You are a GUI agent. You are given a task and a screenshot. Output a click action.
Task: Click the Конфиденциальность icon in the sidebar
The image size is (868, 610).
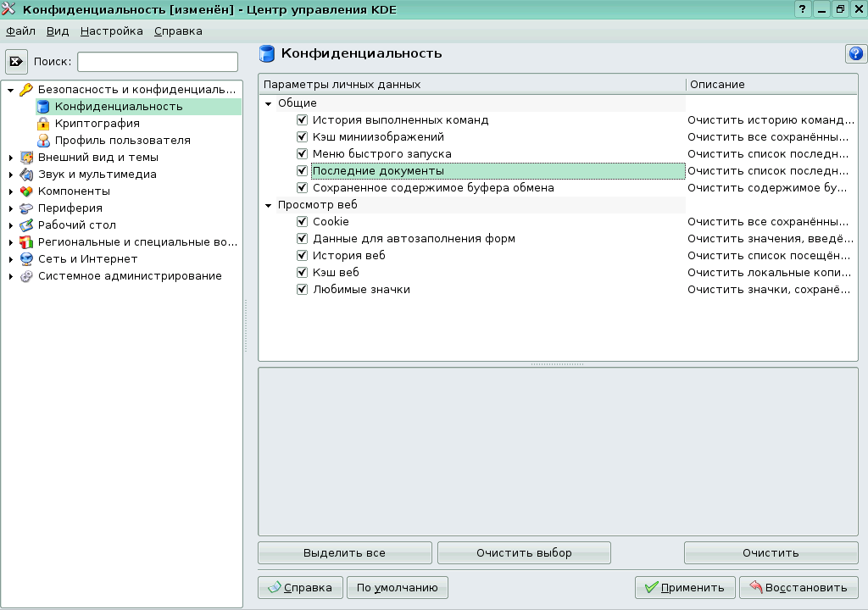(x=44, y=107)
